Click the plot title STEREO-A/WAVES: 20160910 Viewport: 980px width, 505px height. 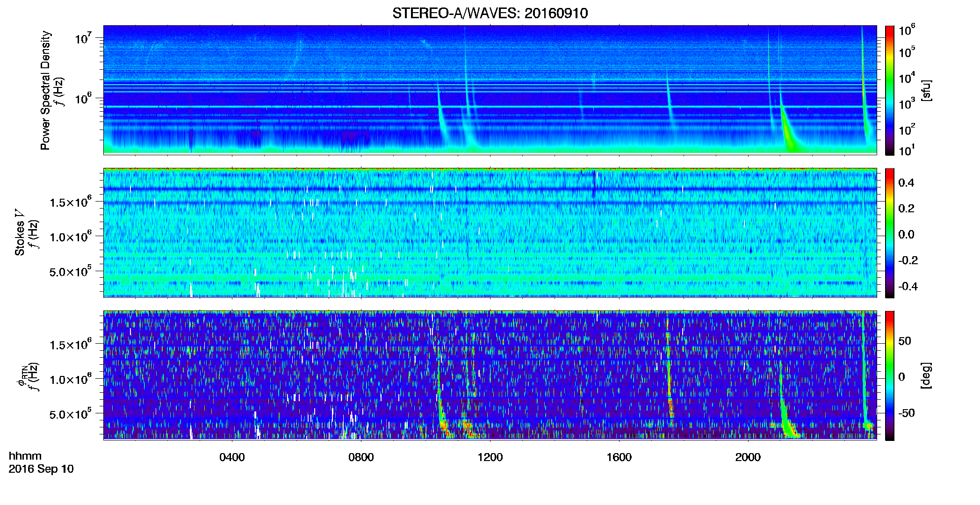coord(490,13)
